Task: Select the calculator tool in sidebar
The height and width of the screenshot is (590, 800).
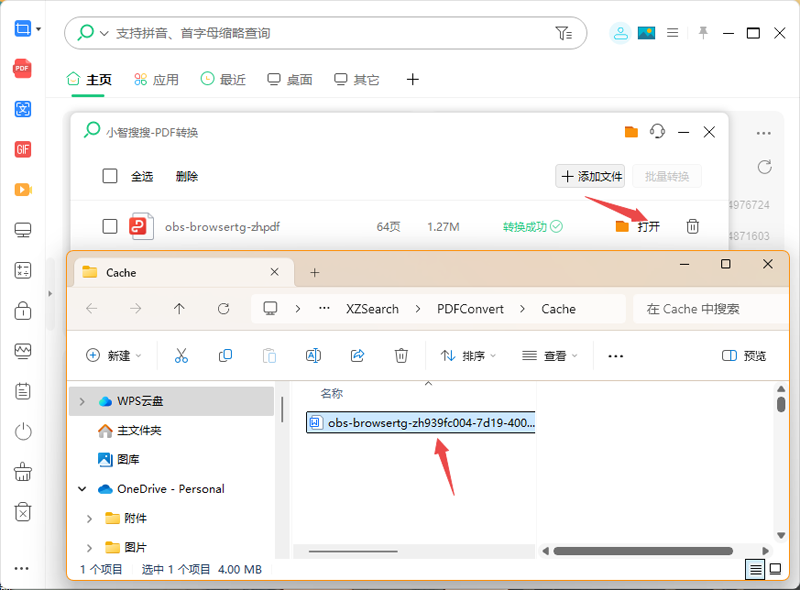Action: 21,270
